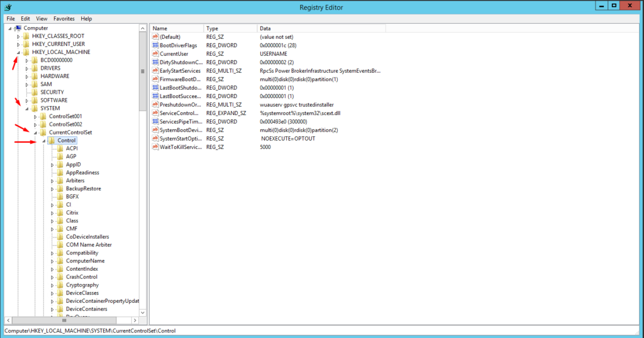This screenshot has width=644, height=338.
Task: Collapse HKEY_LOCAL_MACHINE node
Action: point(18,53)
